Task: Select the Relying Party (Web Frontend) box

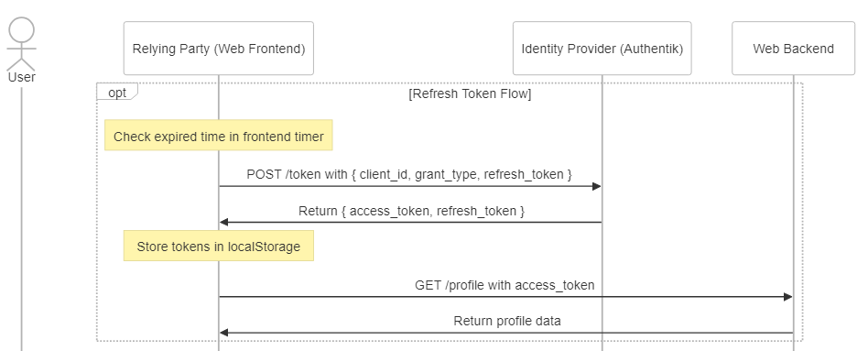Action: coord(219,49)
